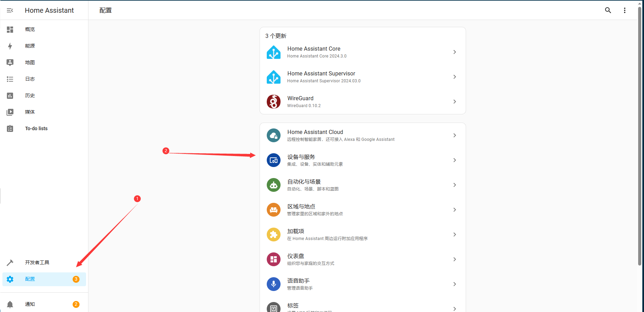
Task: Click the 配置 gear icon
Action: pos(10,279)
